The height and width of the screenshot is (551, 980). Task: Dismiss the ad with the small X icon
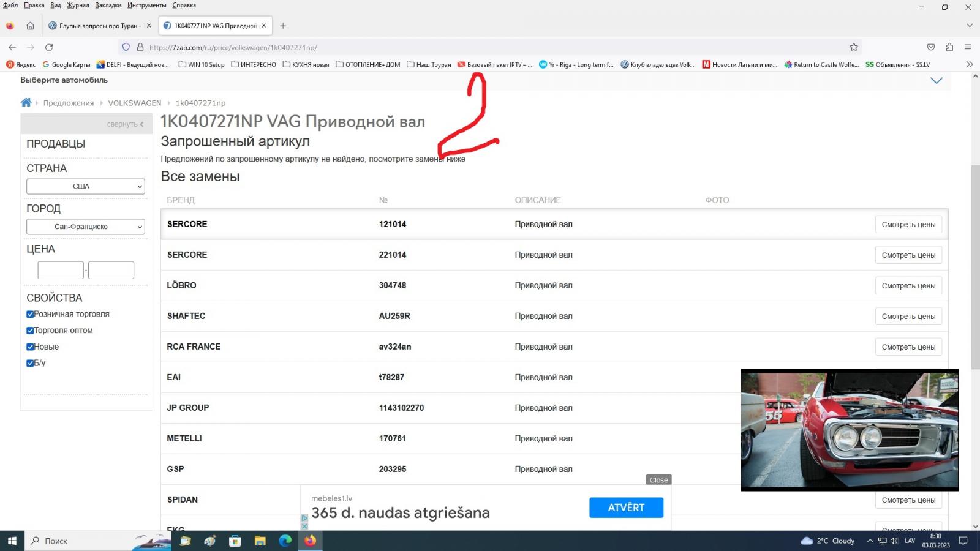click(304, 526)
